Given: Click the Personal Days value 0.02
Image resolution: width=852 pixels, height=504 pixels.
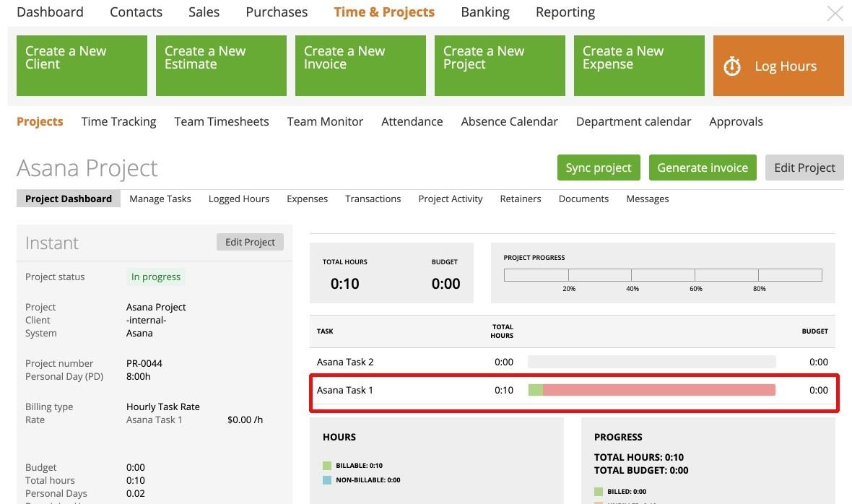Looking at the screenshot, I should (x=135, y=494).
